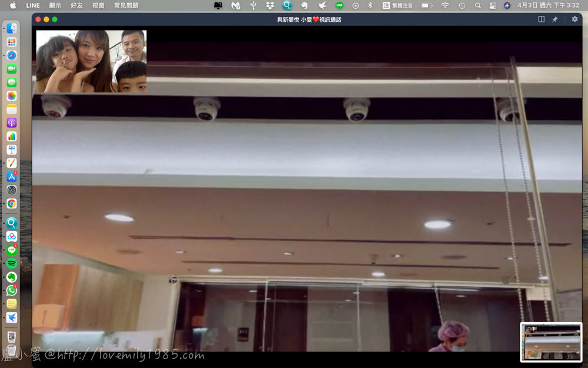The height and width of the screenshot is (368, 588).
Task: Open the Evernote elephant menu bar icon
Action: click(304, 5)
